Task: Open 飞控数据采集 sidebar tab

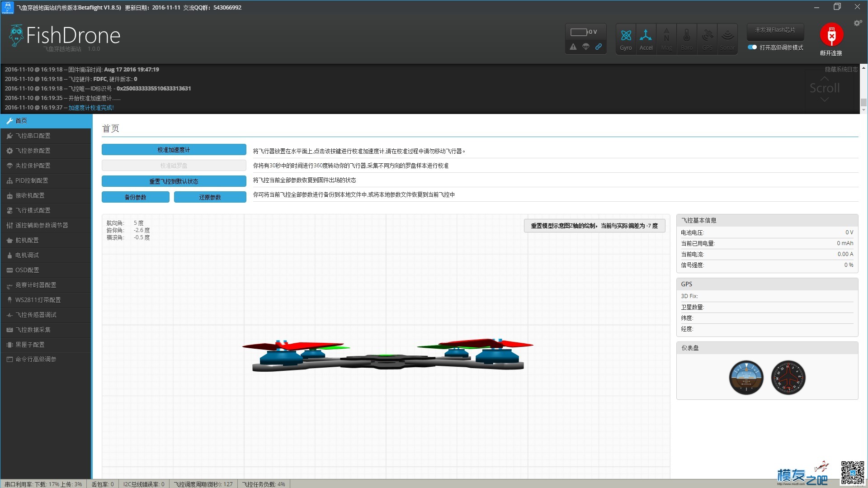Action: point(46,330)
